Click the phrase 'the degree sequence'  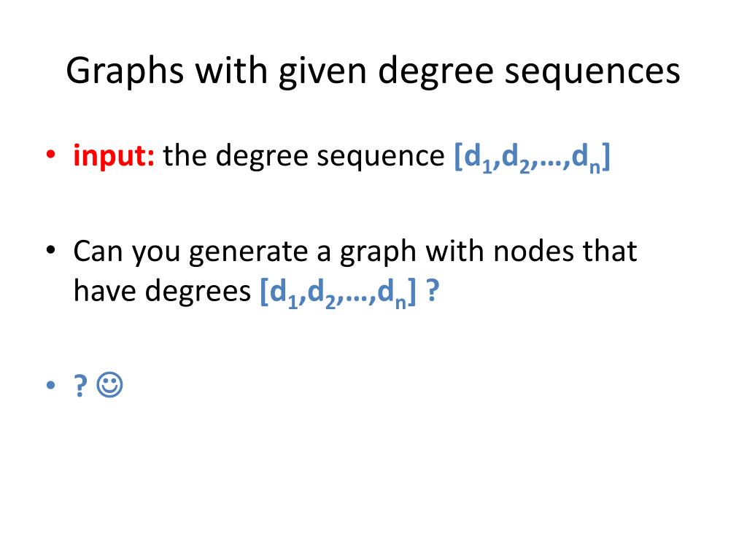pos(303,157)
